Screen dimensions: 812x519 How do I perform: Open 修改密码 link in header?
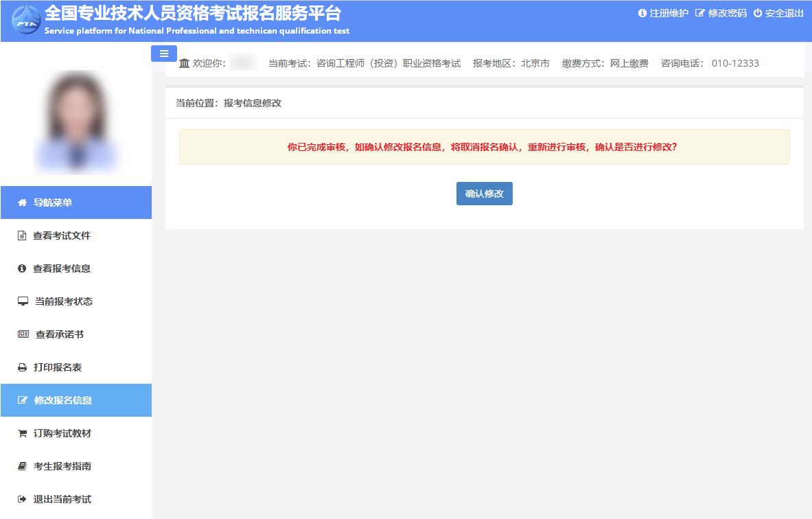[721, 13]
